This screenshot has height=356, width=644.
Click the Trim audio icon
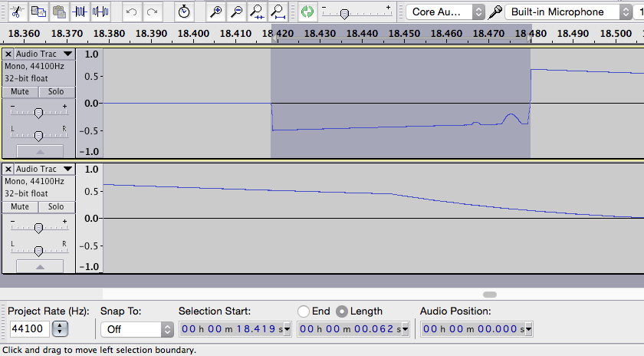click(x=80, y=12)
